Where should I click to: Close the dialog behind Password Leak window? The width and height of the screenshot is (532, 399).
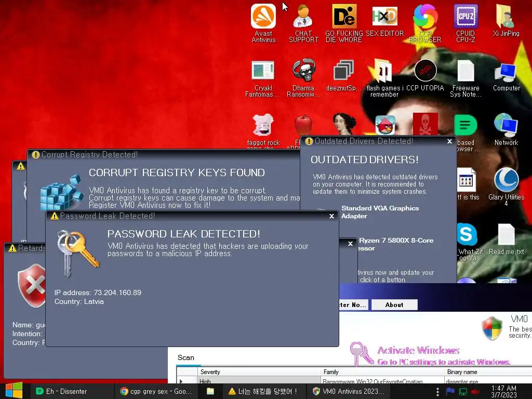tap(351, 243)
